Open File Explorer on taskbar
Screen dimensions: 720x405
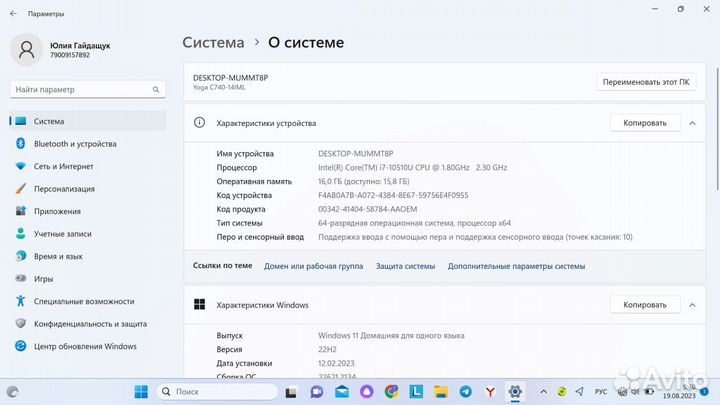click(441, 392)
